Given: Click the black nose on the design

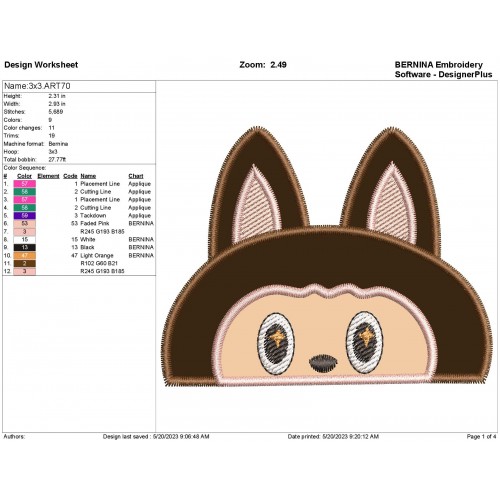Looking at the screenshot, I should point(323,363).
